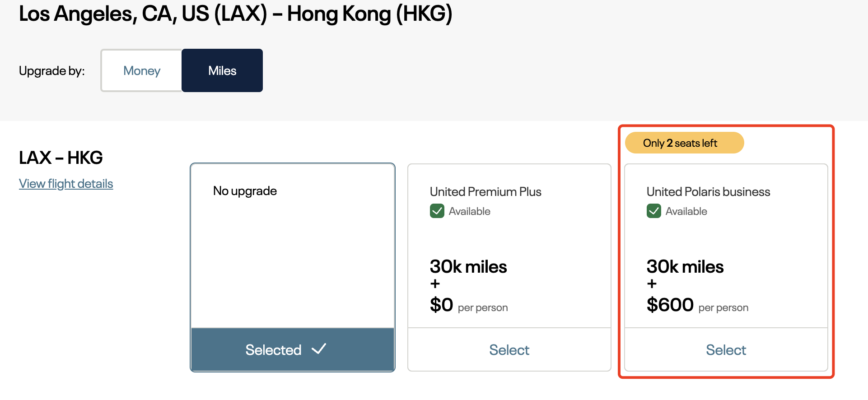Click green Available checkmark for Polaris business
Screen dimensions: 868x400
click(x=654, y=211)
